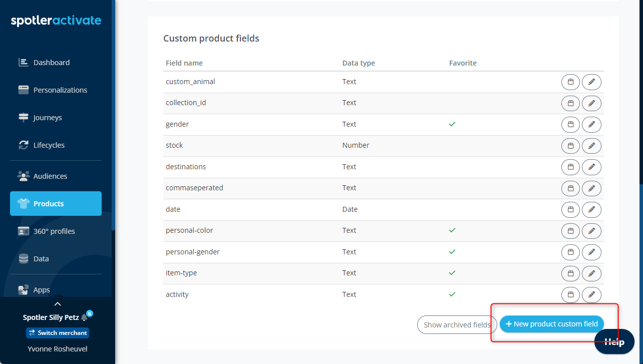
Task: Edit the commaseperated field
Action: 591,188
